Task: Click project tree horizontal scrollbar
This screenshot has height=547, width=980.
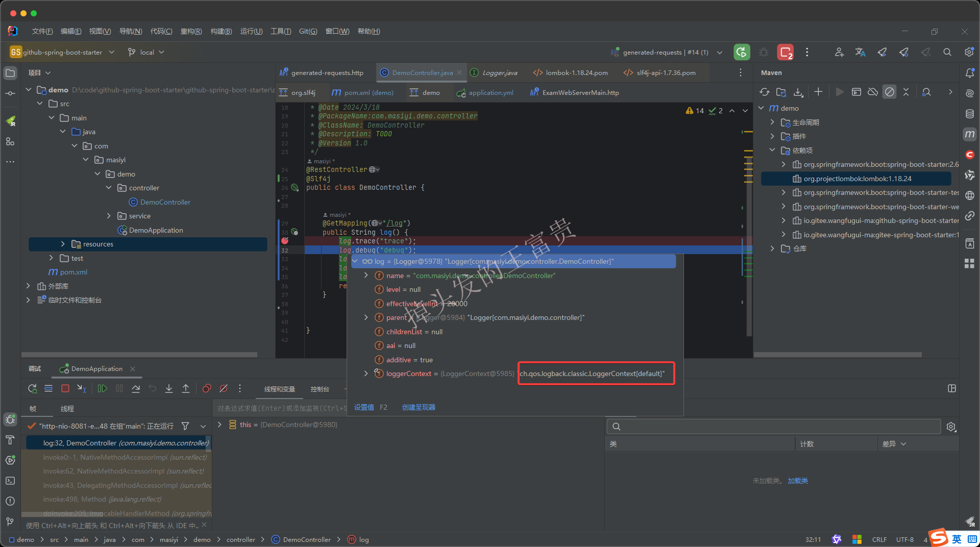Action: pyautogui.click(x=139, y=354)
